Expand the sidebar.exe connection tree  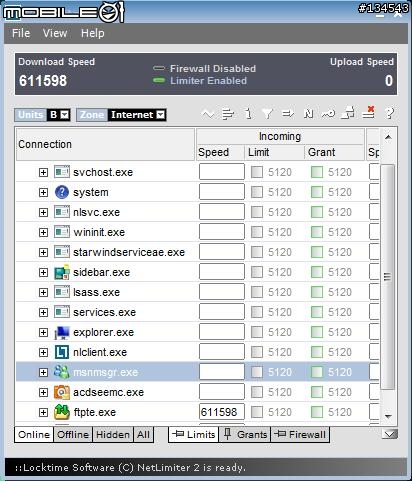pos(43,272)
